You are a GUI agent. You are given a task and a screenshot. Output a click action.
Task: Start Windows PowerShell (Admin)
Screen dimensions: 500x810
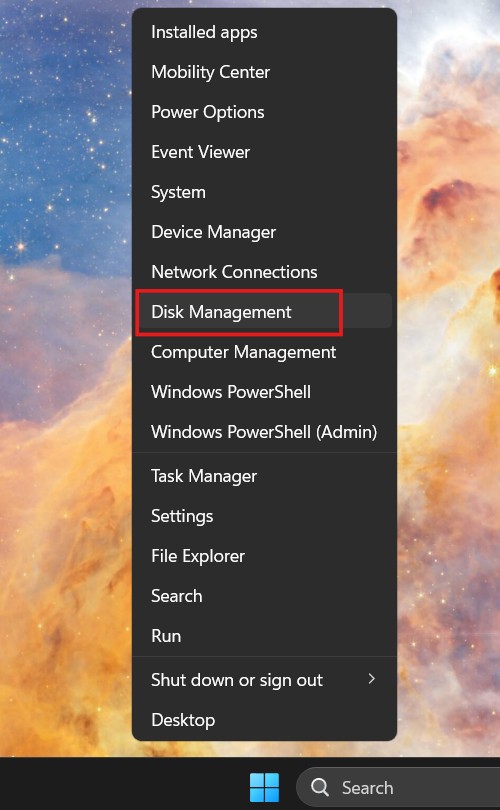[264, 432]
